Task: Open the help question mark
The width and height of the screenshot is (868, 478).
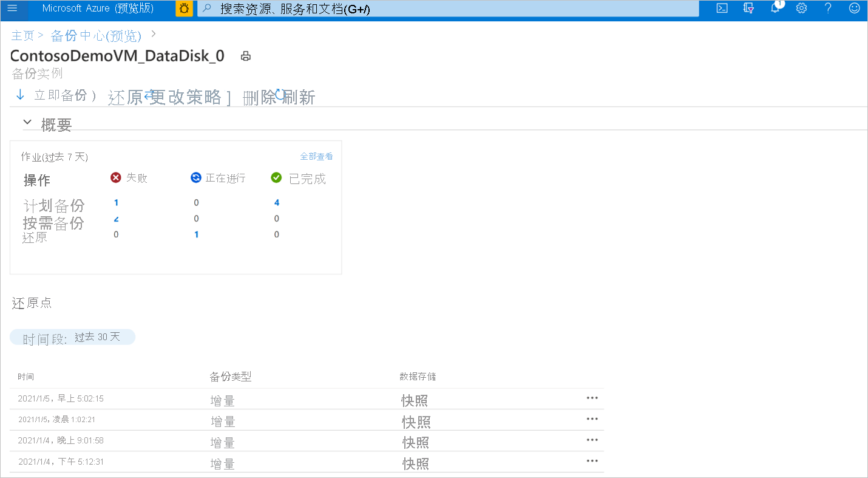Action: [828, 9]
